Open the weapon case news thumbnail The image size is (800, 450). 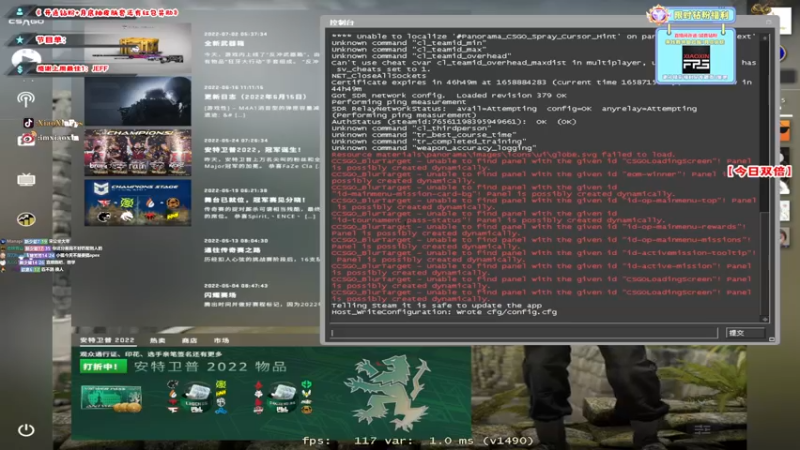138,48
